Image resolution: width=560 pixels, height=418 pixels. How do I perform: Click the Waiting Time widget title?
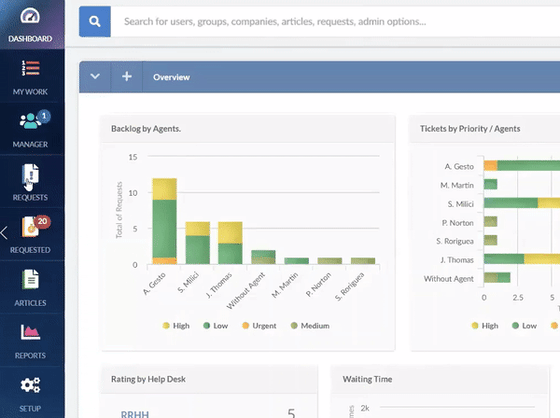tap(367, 379)
